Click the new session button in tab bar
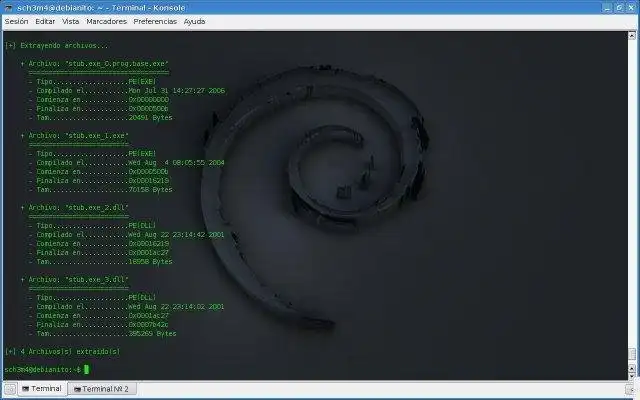Image resolution: width=640 pixels, height=400 pixels. (x=10, y=389)
